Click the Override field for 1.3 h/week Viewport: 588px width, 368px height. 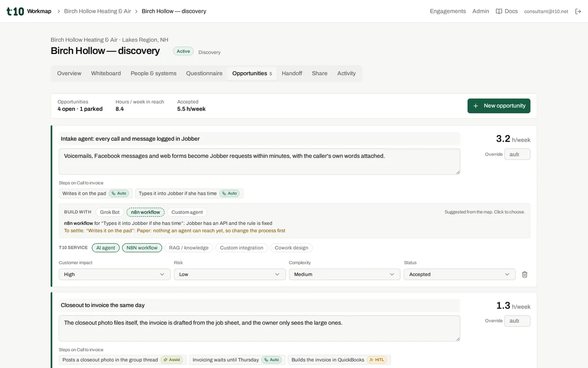point(517,321)
